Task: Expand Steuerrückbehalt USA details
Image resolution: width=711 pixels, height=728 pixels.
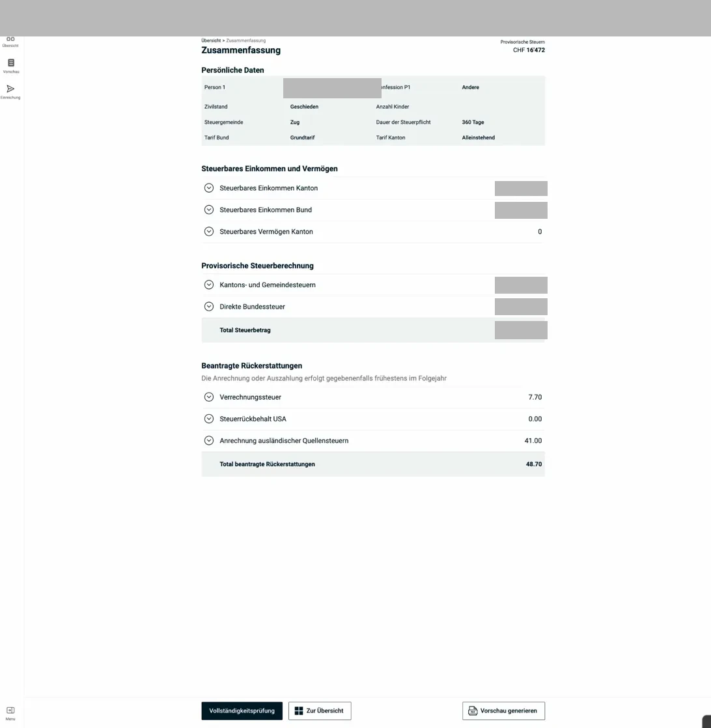Action: [x=209, y=419]
